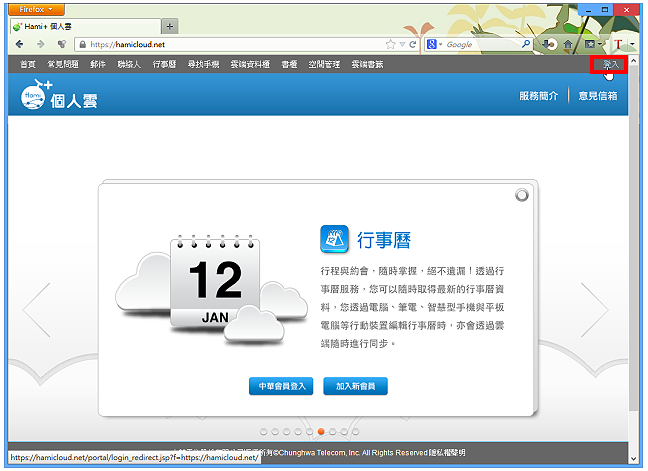The height and width of the screenshot is (471, 648).
Task: Click the icon right of the forward arrow
Action: pyautogui.click(x=62, y=44)
